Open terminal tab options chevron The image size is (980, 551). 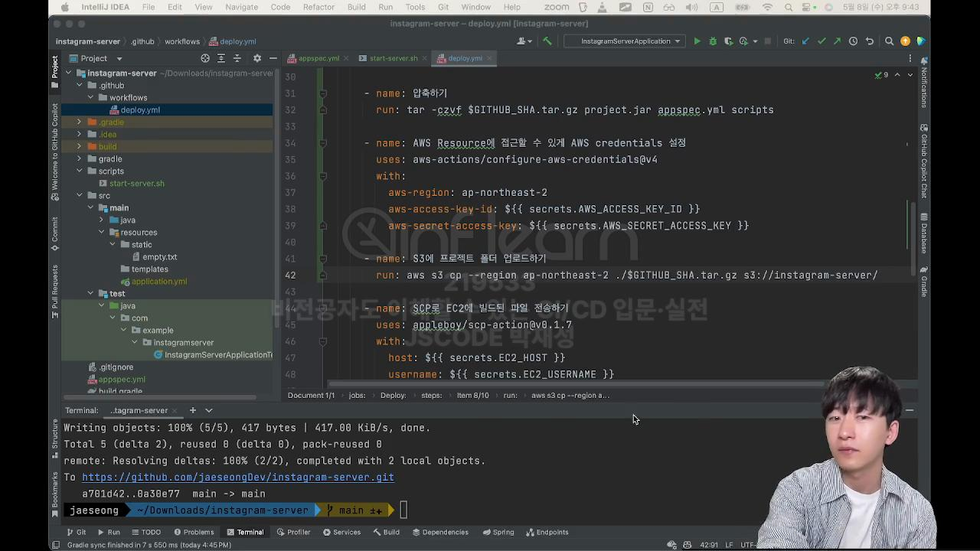click(208, 410)
